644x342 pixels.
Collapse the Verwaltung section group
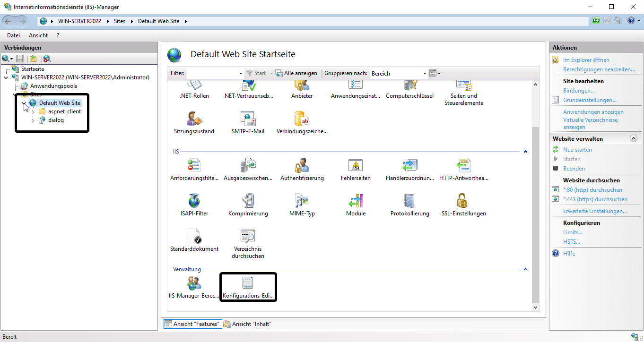(525, 269)
